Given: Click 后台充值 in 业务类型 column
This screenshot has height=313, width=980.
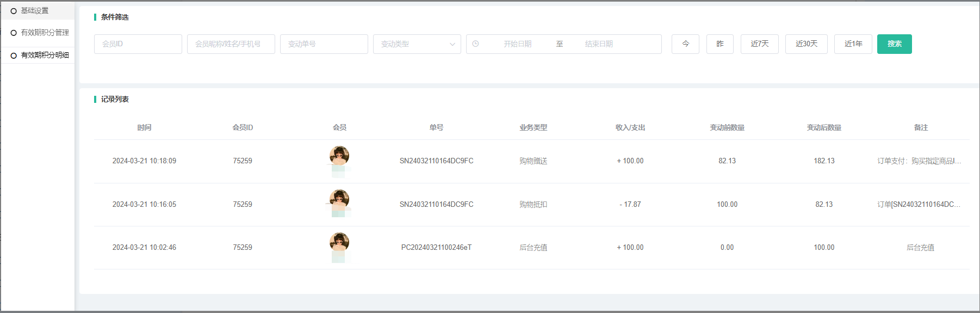Looking at the screenshot, I should 533,248.
